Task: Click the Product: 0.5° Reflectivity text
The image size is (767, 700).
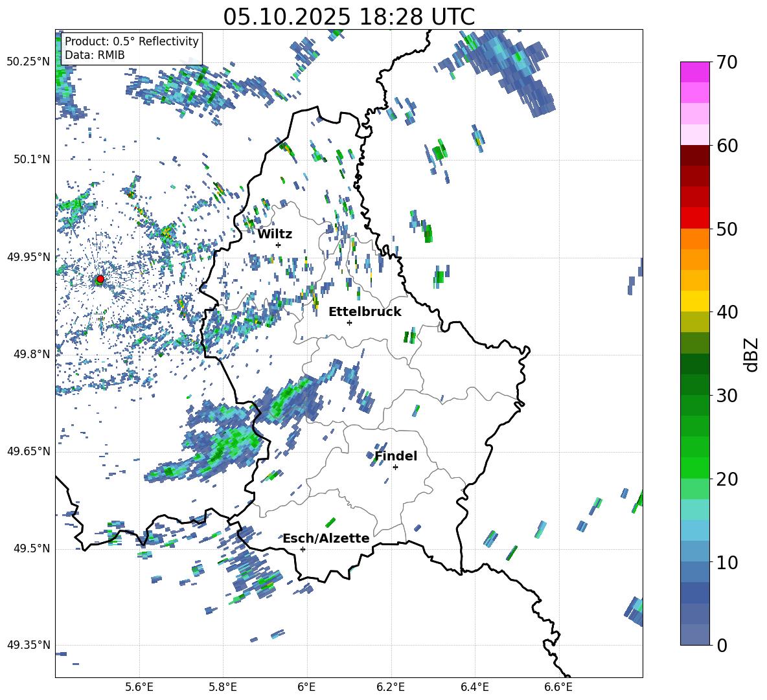Action: pyautogui.click(x=132, y=41)
